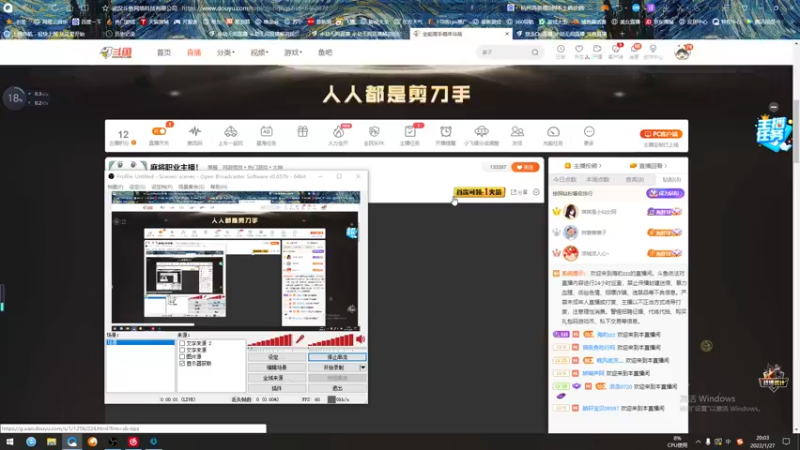Click the search magnifier icon in Douyu header
The image size is (800, 450).
tap(535, 52)
